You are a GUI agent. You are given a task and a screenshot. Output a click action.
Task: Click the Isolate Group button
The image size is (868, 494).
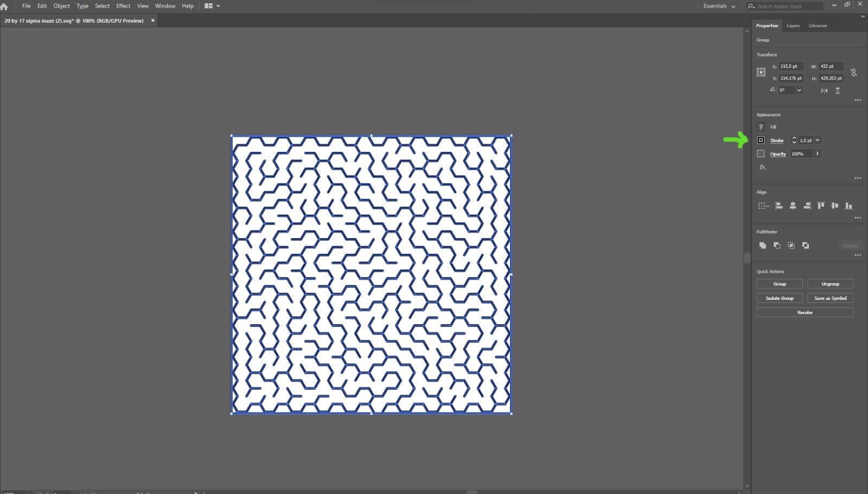[x=780, y=298]
